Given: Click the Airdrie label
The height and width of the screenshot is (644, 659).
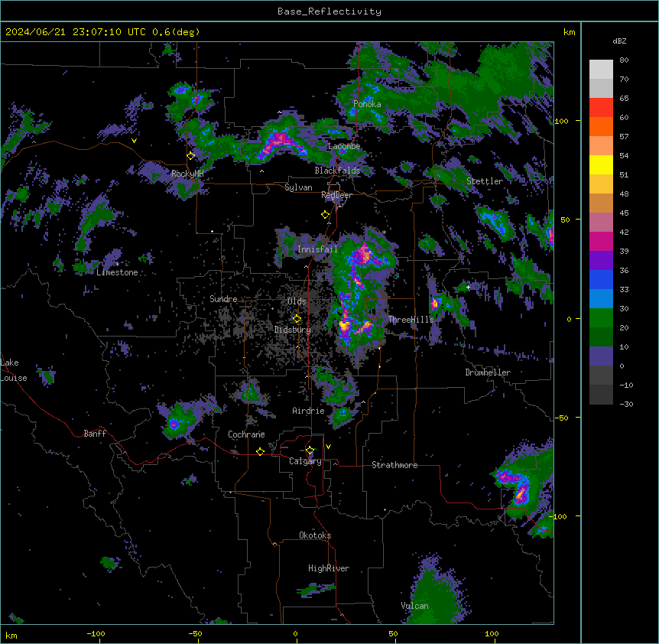Looking at the screenshot, I should 309,411.
